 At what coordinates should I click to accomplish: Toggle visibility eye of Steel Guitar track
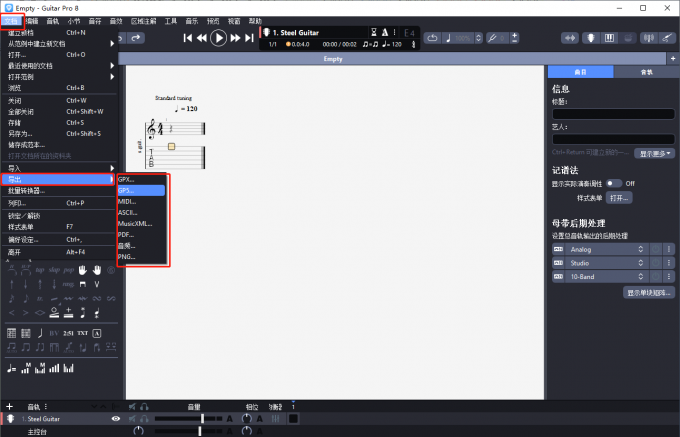coord(116,419)
